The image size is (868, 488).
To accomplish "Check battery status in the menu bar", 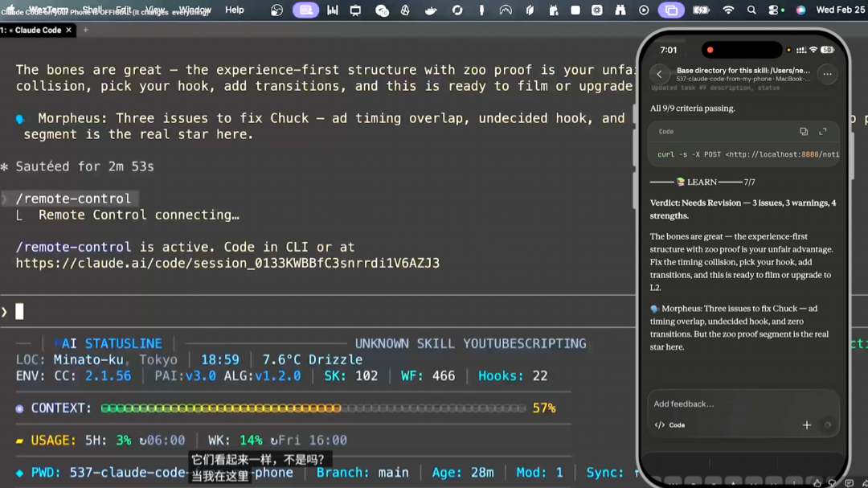I will (x=701, y=10).
